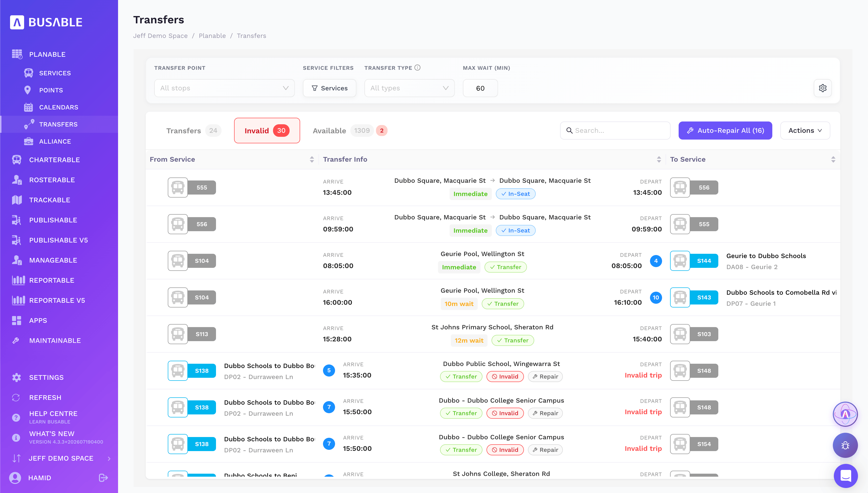Click the S144 bus service badge
The height and width of the screenshot is (493, 868).
tap(694, 261)
